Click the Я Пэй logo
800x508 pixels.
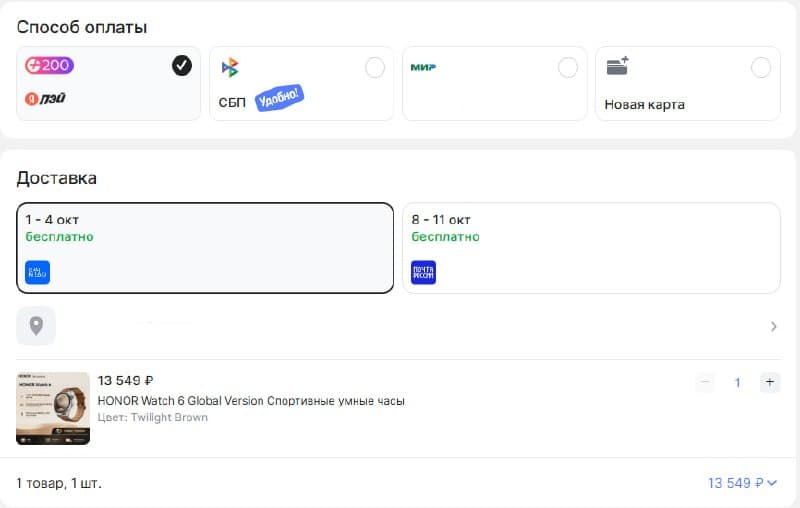(45, 97)
